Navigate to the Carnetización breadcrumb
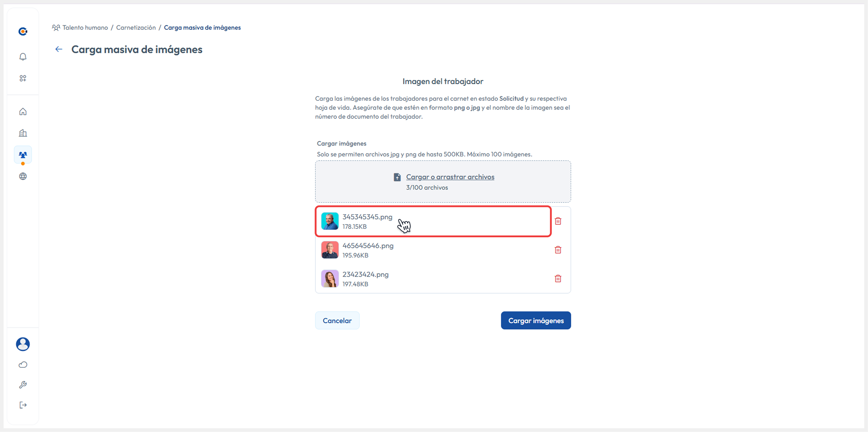The height and width of the screenshot is (432, 868). tap(136, 28)
